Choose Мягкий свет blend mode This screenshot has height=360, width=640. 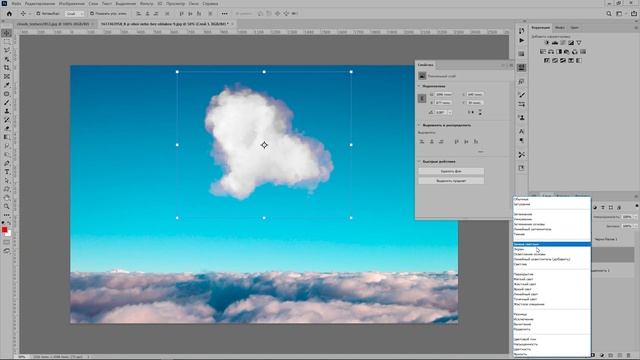[x=552, y=279]
